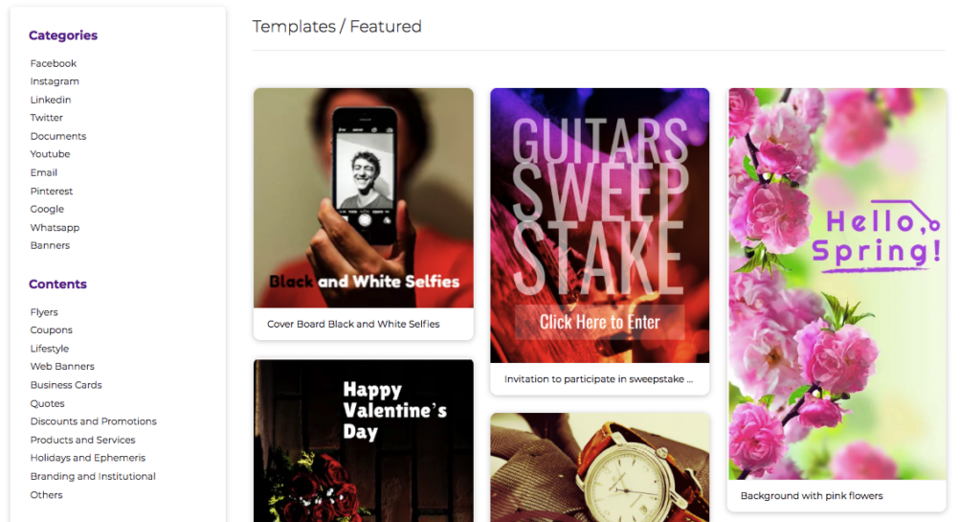Open the Banners category
This screenshot has width=980, height=522.
(50, 245)
